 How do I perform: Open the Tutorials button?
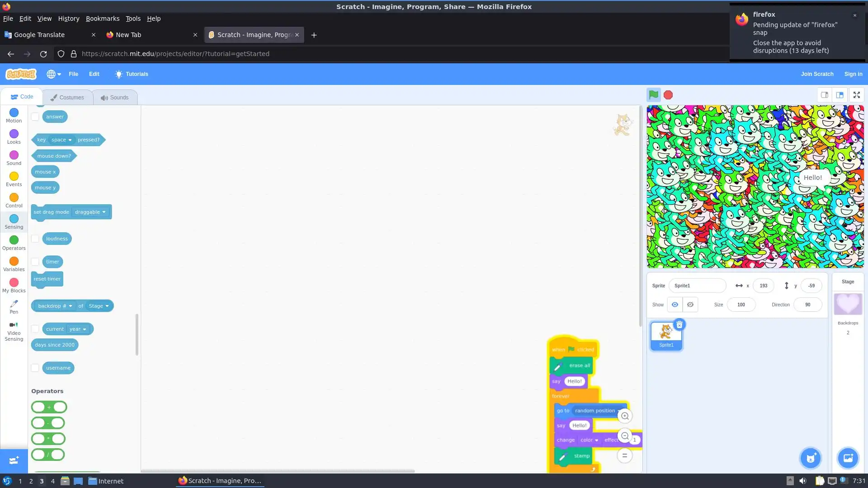pyautogui.click(x=132, y=74)
